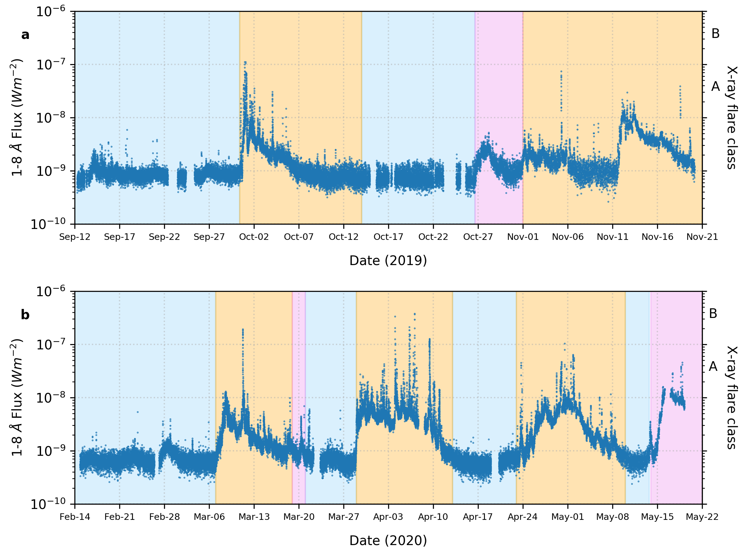The image size is (747, 560).
Task: Pick the 'Mar-06' tick label
Action: tap(209, 517)
